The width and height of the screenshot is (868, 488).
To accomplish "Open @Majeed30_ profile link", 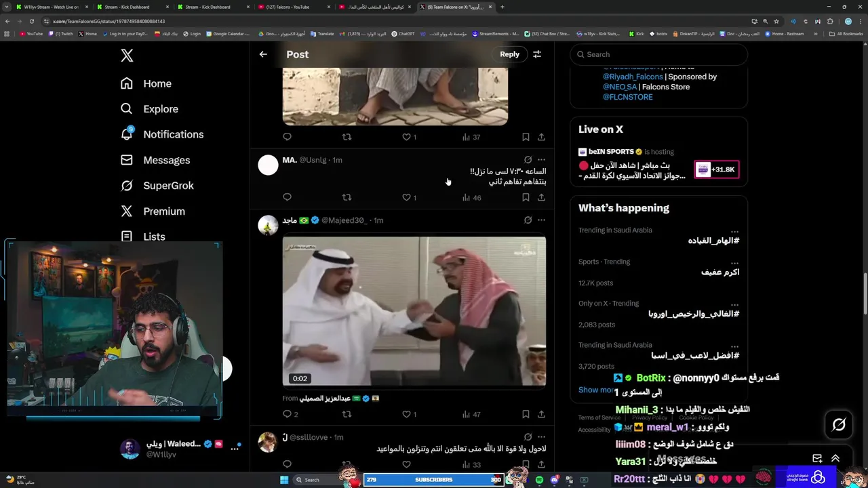I will [x=344, y=220].
